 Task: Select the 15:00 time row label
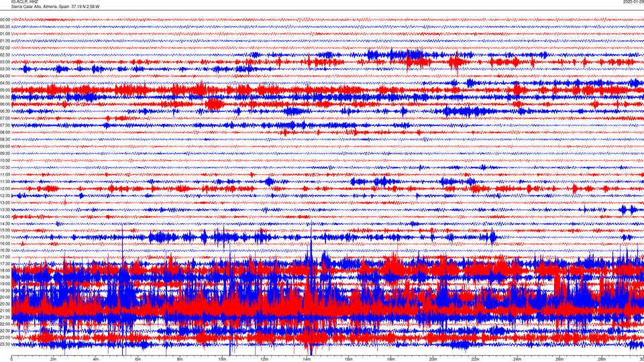click(x=5, y=230)
